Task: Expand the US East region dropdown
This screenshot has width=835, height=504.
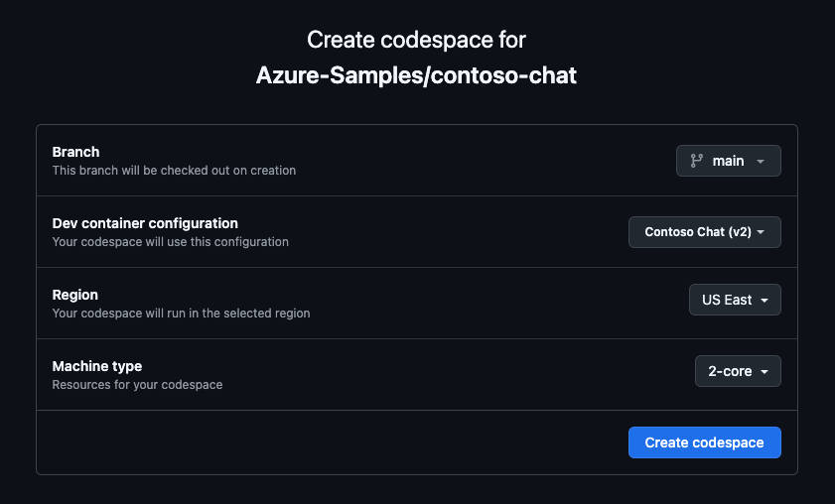Action: coord(734,300)
